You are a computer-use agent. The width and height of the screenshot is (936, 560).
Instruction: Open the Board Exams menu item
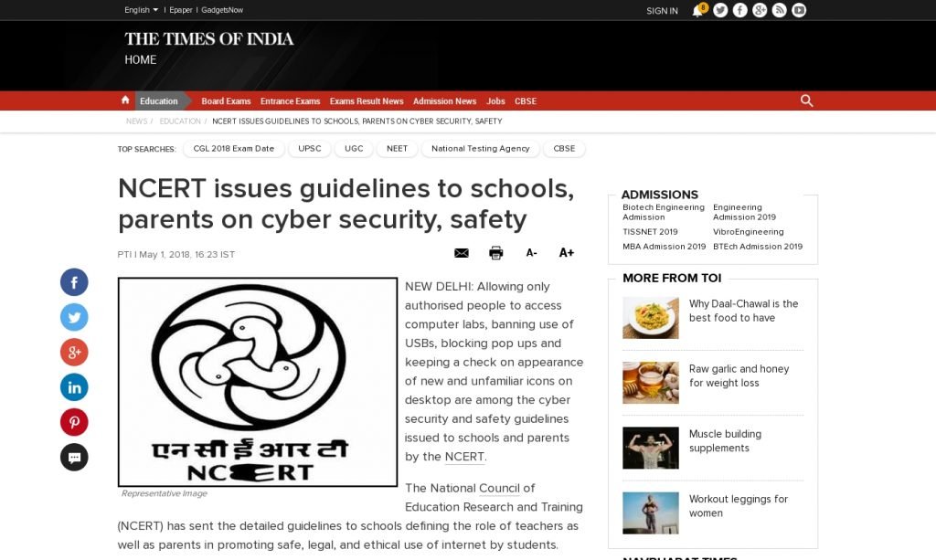(226, 101)
